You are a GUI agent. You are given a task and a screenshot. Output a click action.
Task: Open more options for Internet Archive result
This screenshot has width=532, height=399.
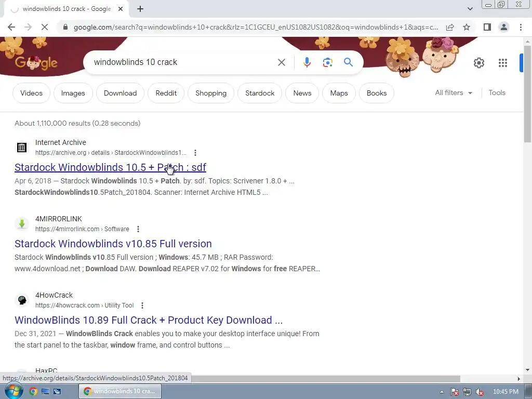(x=195, y=153)
